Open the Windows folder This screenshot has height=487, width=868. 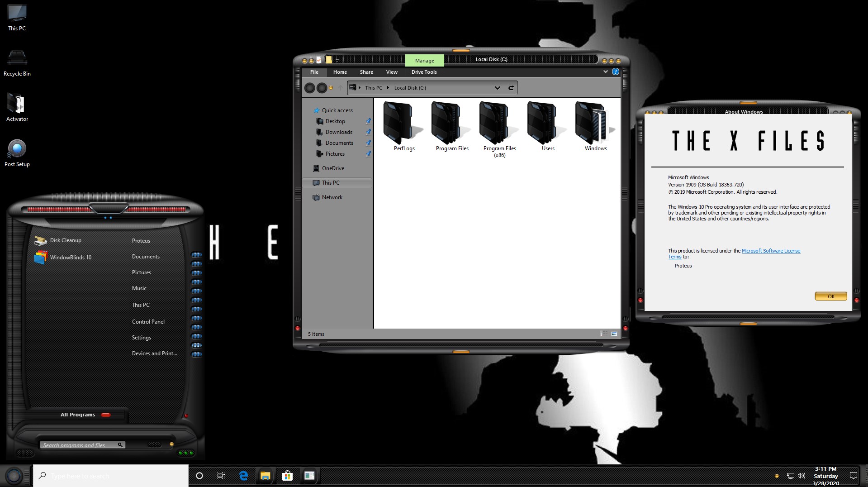click(596, 127)
